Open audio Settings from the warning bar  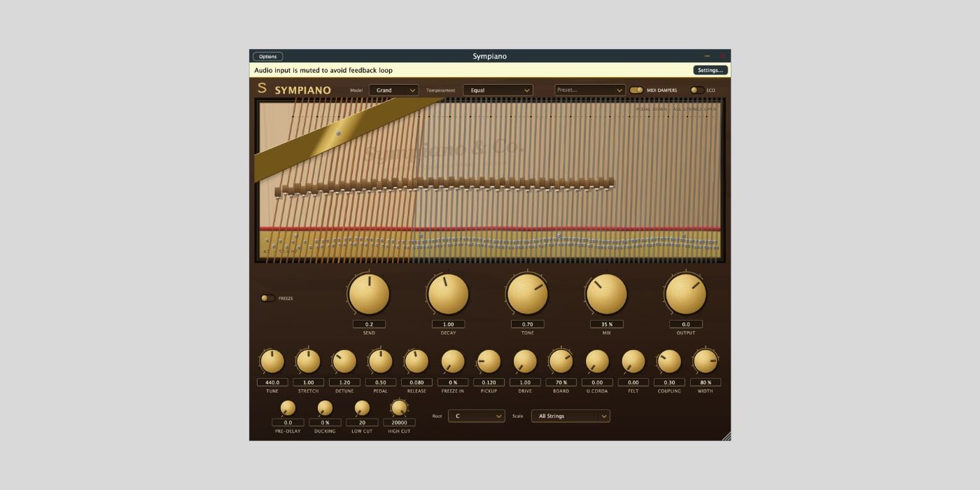point(710,70)
